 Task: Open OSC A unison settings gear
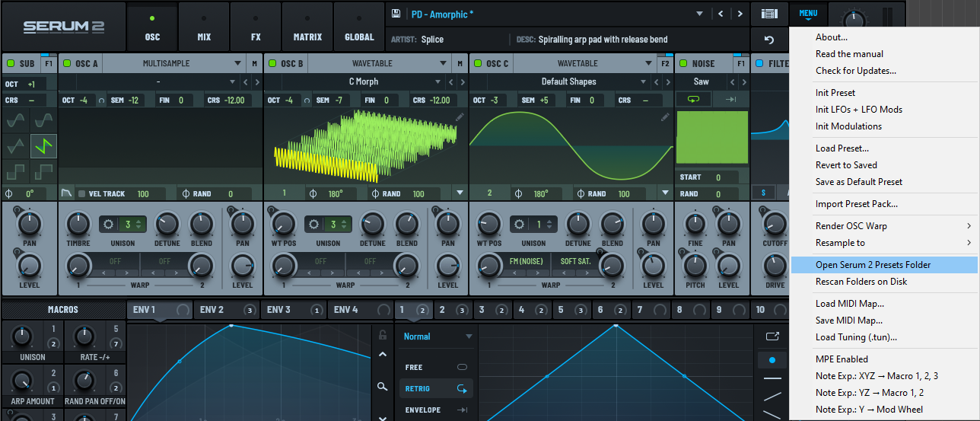pyautogui.click(x=109, y=225)
